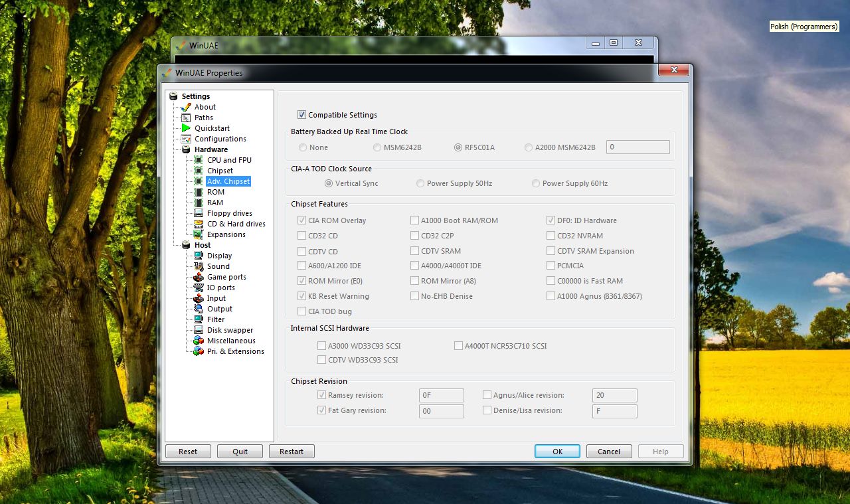Viewport: 850px width, 504px height.
Task: Toggle the Ramsey revision checkbox
Action: pos(322,395)
